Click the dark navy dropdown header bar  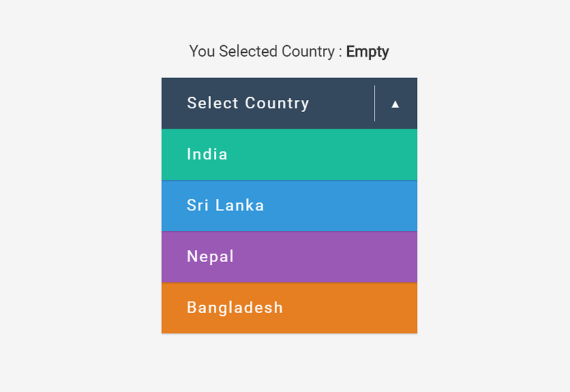coord(289,103)
